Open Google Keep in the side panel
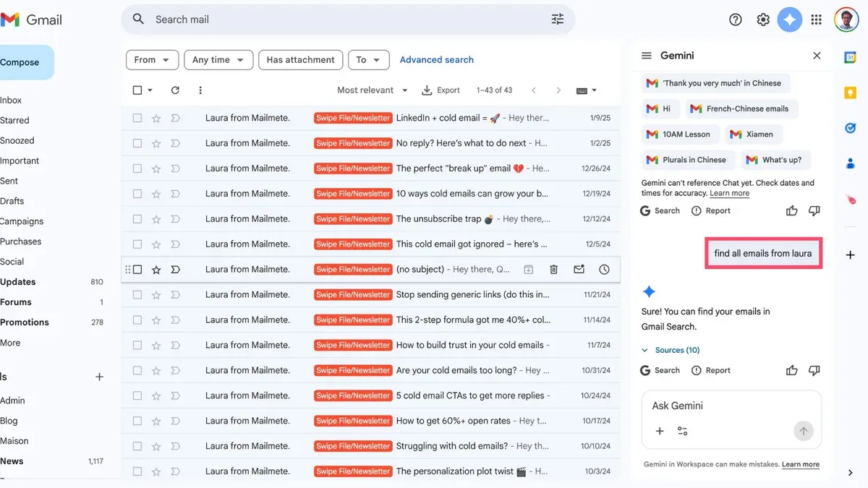The width and height of the screenshot is (868, 488). [x=851, y=93]
